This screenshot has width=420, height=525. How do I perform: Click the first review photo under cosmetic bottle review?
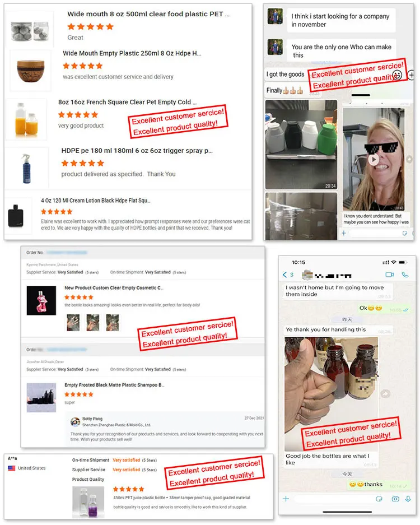[73, 322]
